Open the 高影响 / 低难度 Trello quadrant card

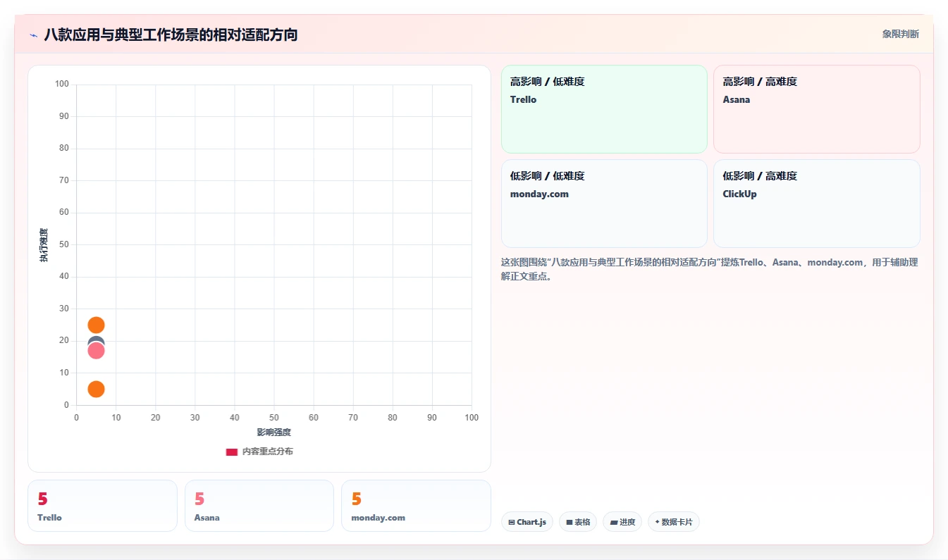coord(604,109)
